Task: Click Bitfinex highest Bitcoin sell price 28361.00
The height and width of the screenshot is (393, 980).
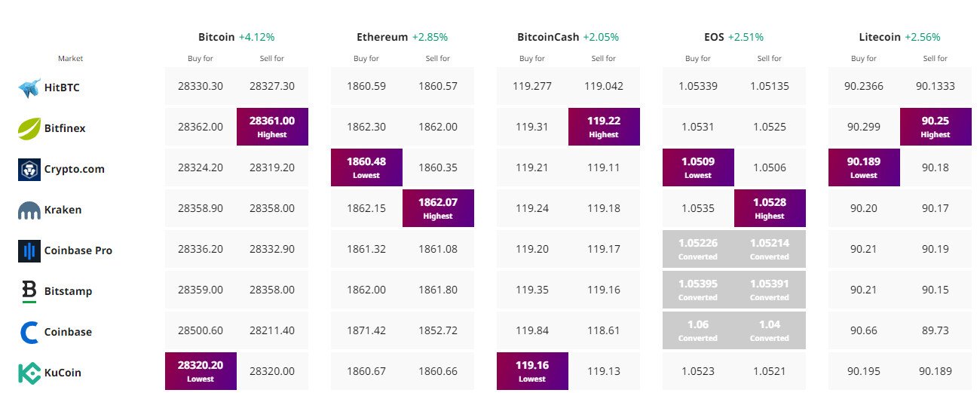Action: coord(272,127)
